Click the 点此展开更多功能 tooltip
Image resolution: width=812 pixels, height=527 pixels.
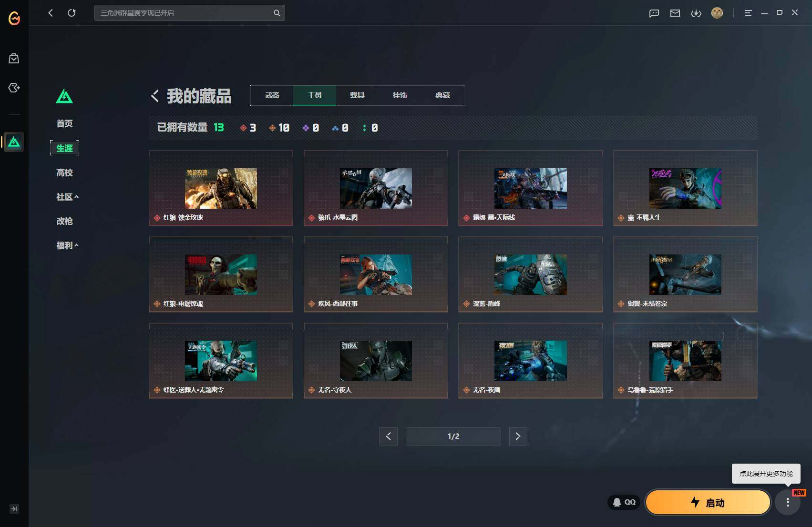tap(766, 474)
